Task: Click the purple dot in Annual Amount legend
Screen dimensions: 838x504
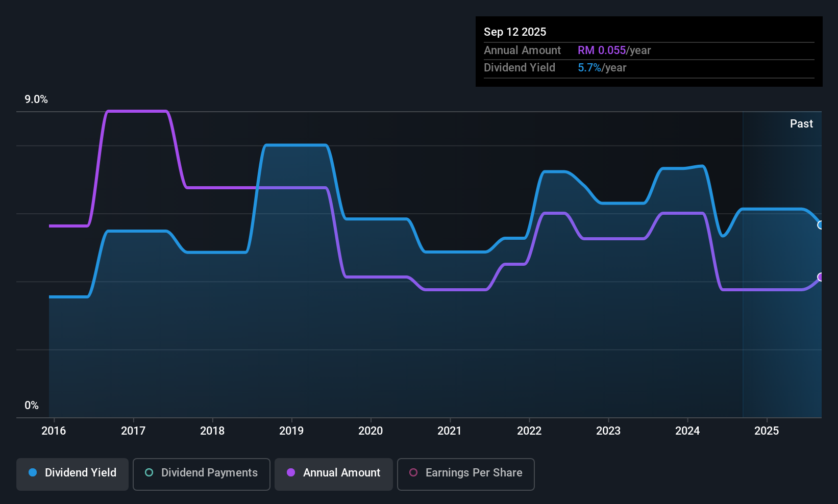Action: [x=291, y=473]
